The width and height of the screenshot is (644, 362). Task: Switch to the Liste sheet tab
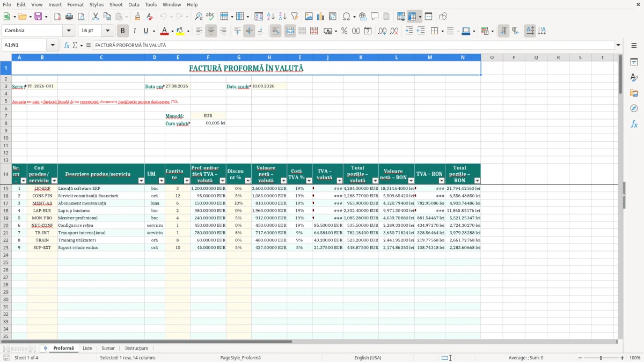87,349
